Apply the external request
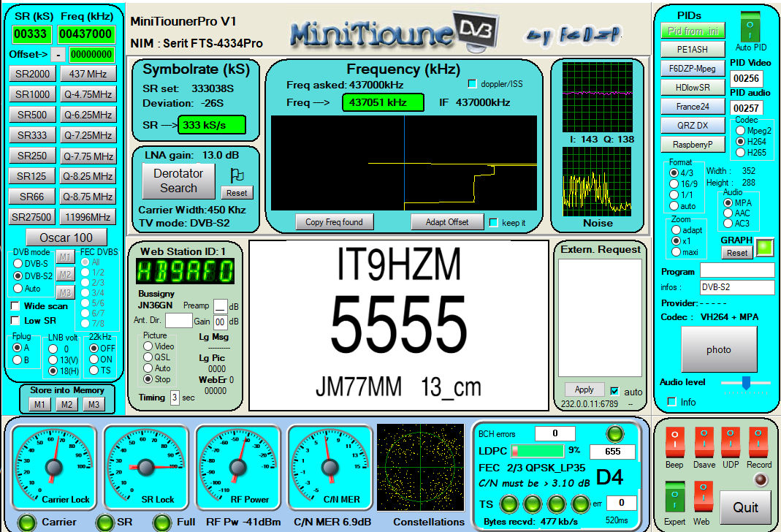The image size is (781, 532). click(x=584, y=389)
